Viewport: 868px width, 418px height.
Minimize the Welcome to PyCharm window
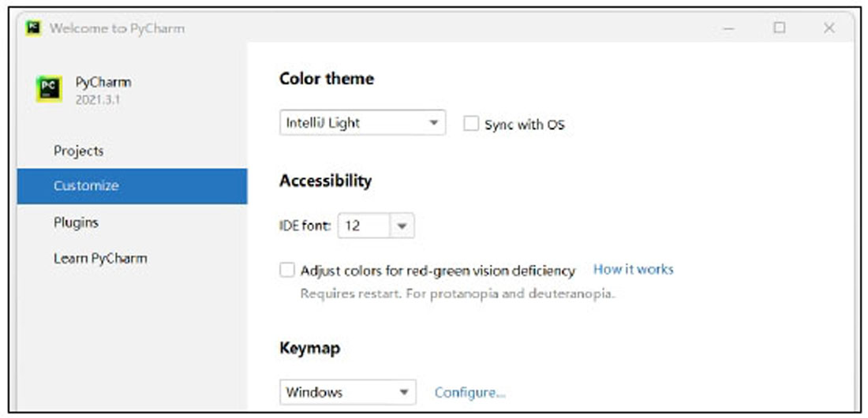(x=729, y=28)
